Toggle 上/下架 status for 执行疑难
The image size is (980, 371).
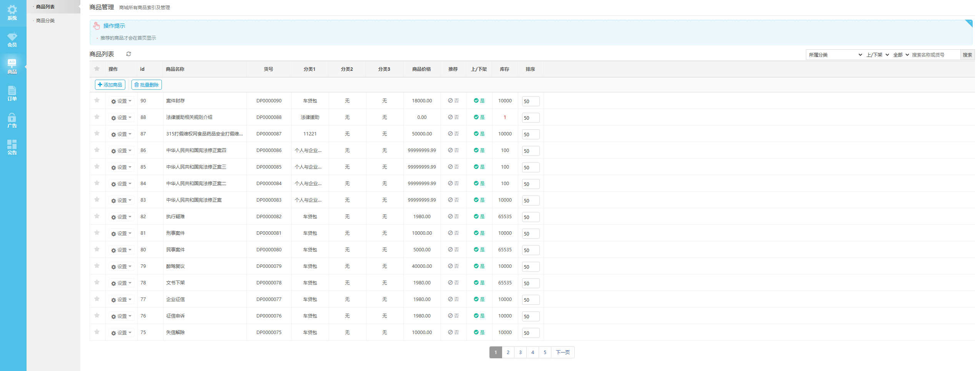(x=479, y=217)
